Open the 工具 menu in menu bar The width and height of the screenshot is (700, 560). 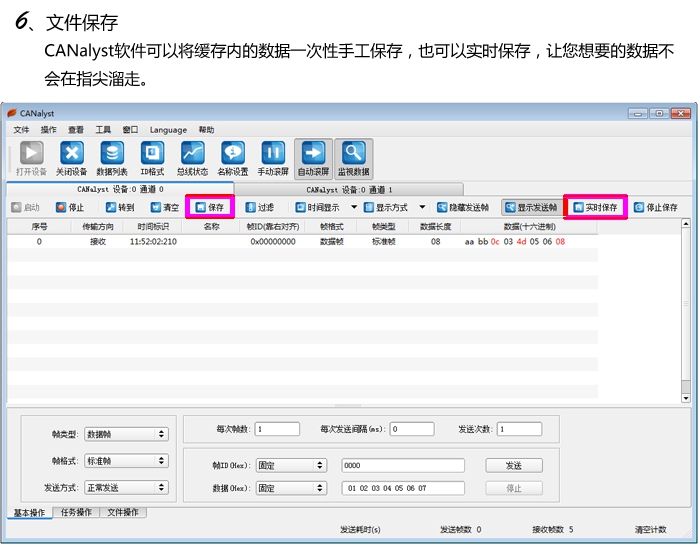point(103,130)
